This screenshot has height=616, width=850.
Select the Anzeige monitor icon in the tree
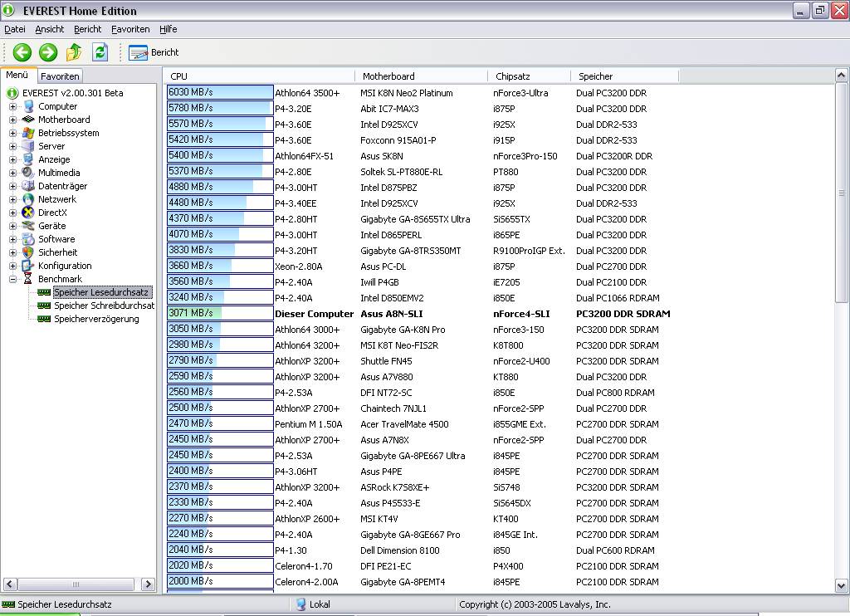(x=28, y=159)
